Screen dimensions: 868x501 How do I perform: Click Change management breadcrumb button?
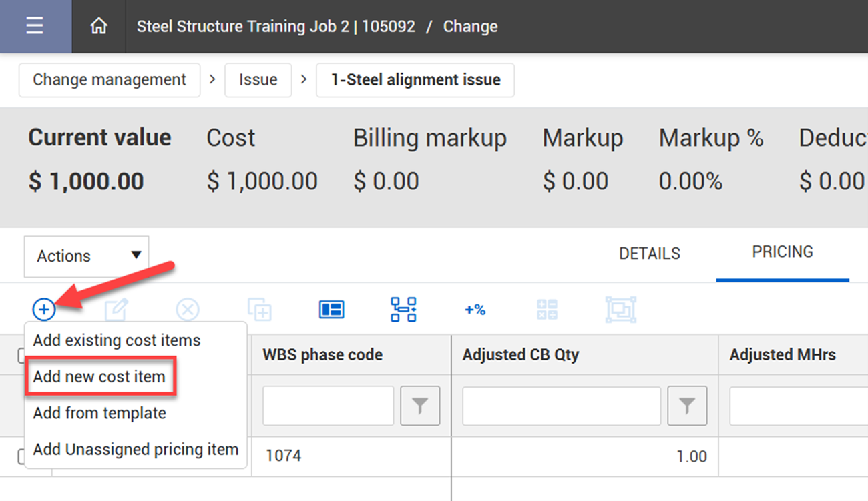pos(110,80)
